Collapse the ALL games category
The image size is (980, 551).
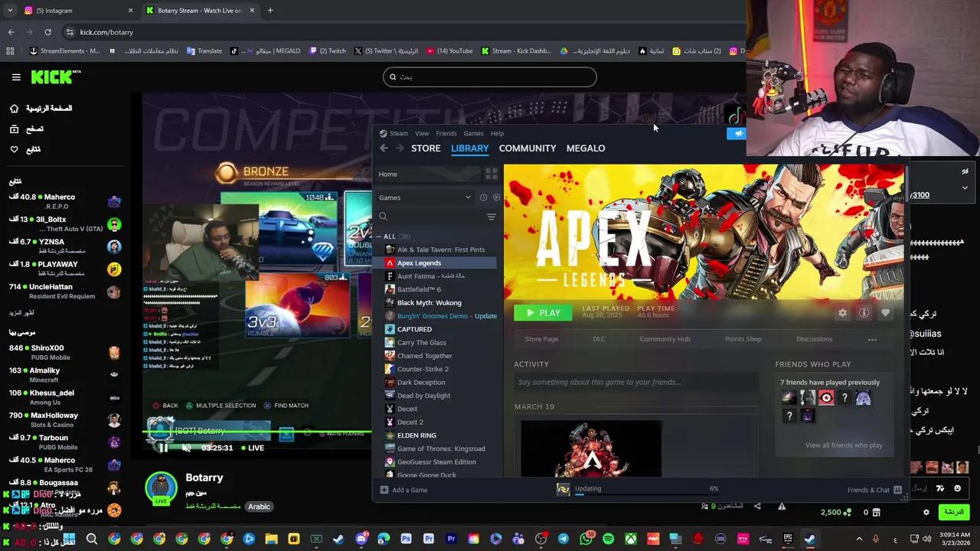[379, 236]
